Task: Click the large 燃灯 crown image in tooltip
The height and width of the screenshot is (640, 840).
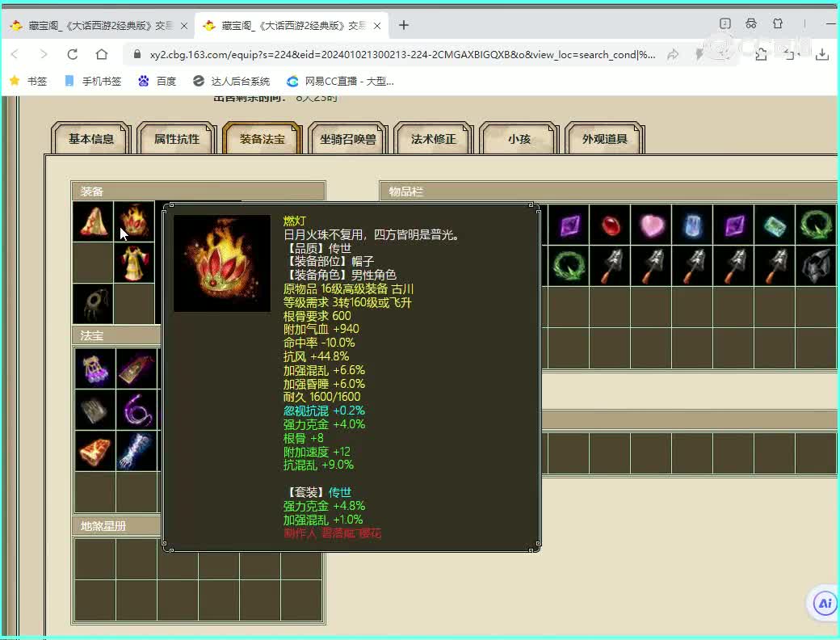Action: point(222,263)
